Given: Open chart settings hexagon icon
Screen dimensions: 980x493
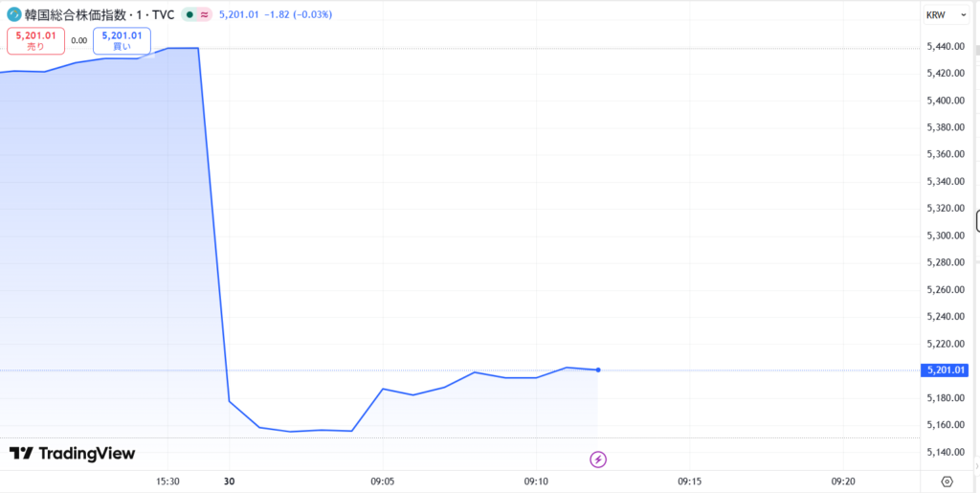Looking at the screenshot, I should (x=947, y=481).
